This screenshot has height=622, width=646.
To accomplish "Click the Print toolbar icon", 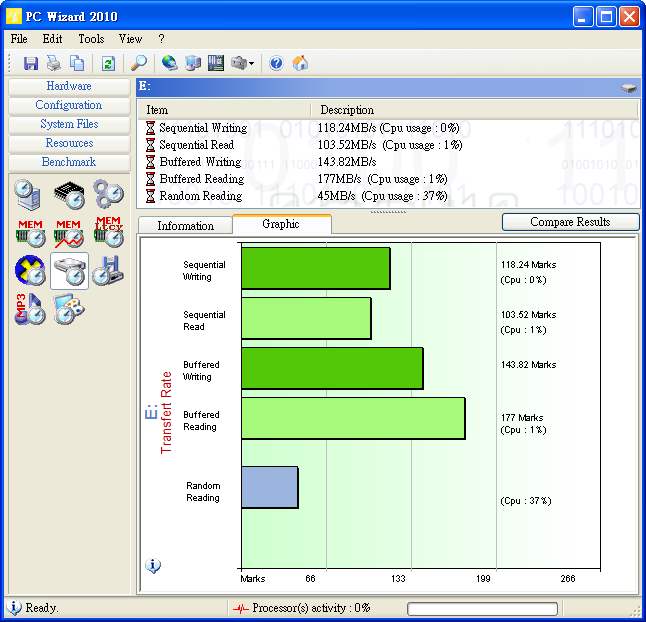I will pyautogui.click(x=54, y=63).
